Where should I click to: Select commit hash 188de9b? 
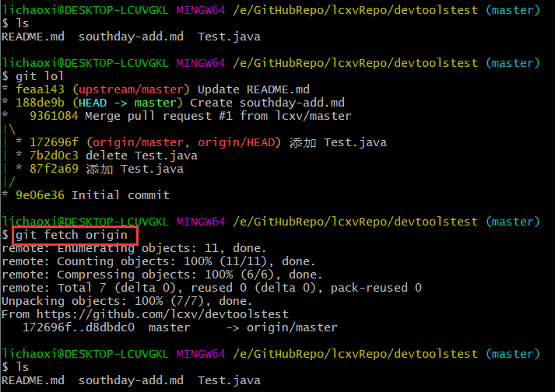point(40,103)
